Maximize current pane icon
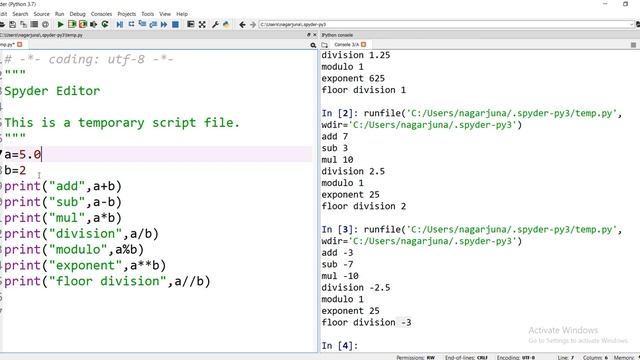640x360 pixels. coord(191,24)
